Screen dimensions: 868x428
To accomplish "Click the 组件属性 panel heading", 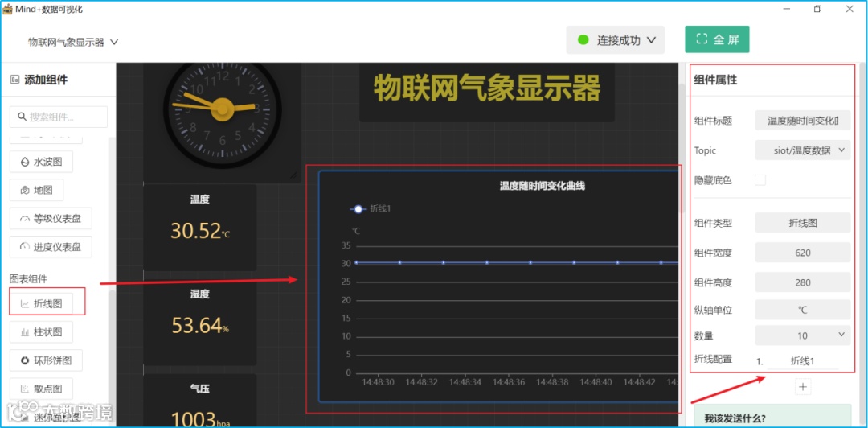I will pos(715,80).
